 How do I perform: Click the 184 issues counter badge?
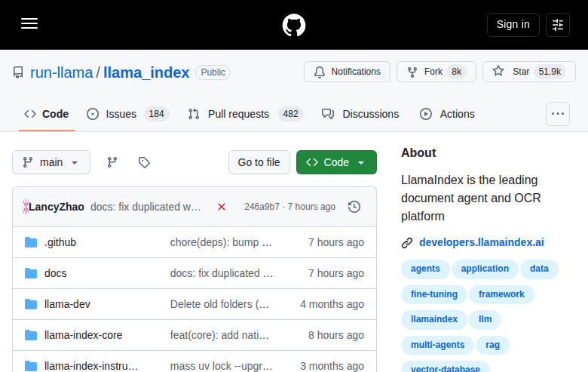[x=156, y=114]
